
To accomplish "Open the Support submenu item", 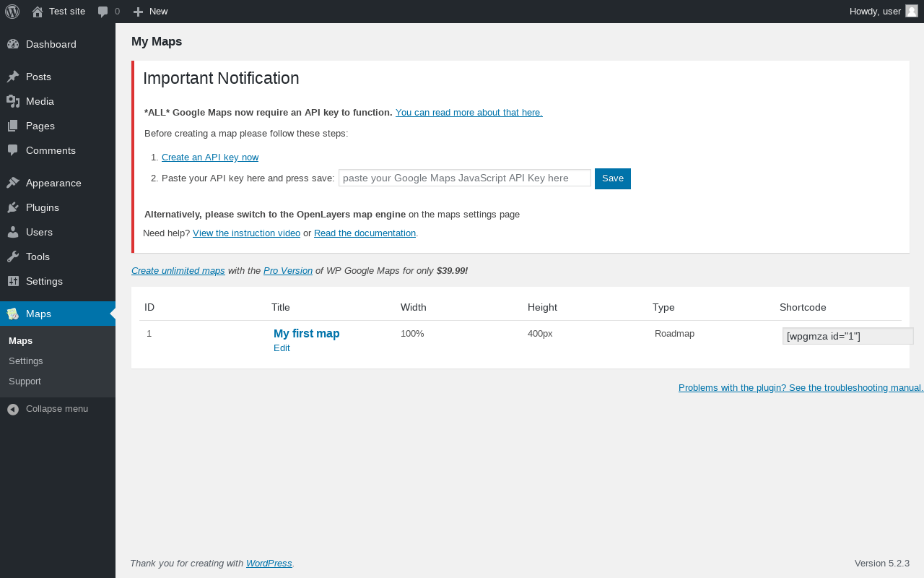I will click(x=25, y=381).
